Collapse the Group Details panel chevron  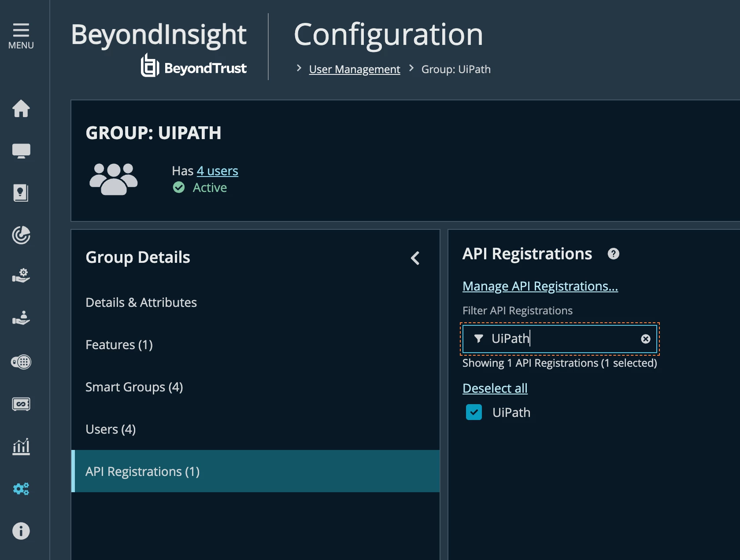[x=415, y=258]
